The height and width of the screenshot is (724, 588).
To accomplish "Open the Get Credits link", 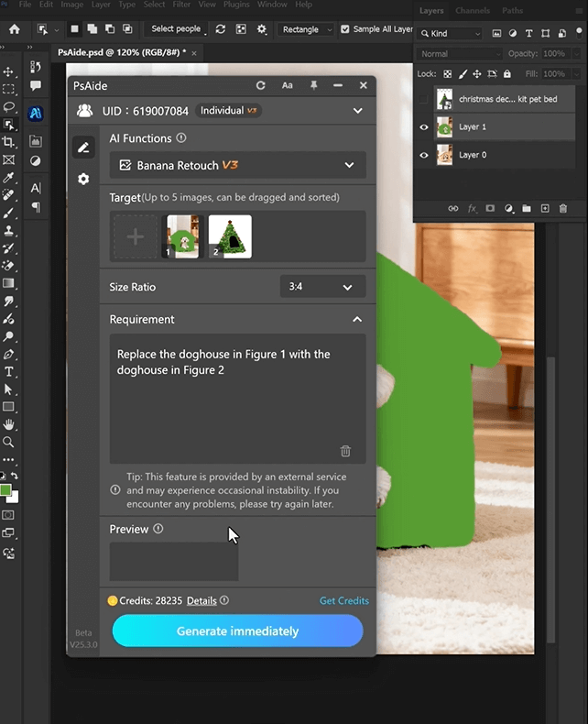I will coord(343,601).
